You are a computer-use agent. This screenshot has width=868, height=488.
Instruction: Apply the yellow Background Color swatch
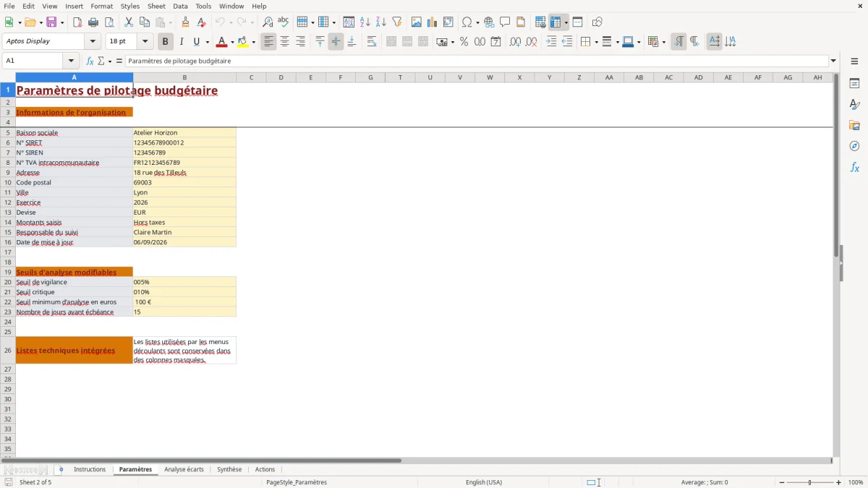(243, 42)
